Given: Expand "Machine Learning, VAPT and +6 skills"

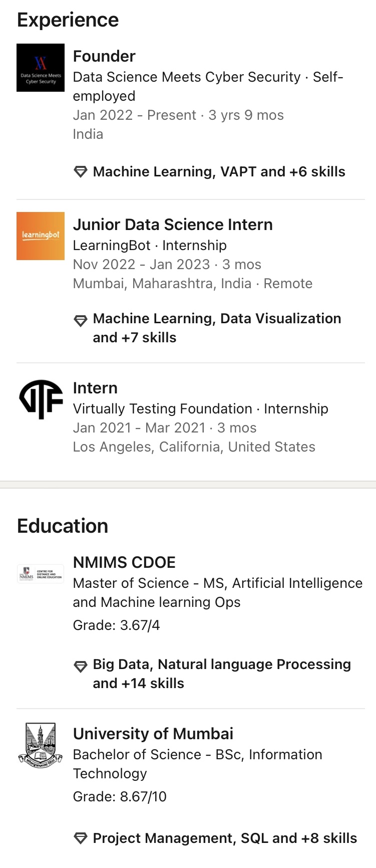Looking at the screenshot, I should [x=219, y=172].
